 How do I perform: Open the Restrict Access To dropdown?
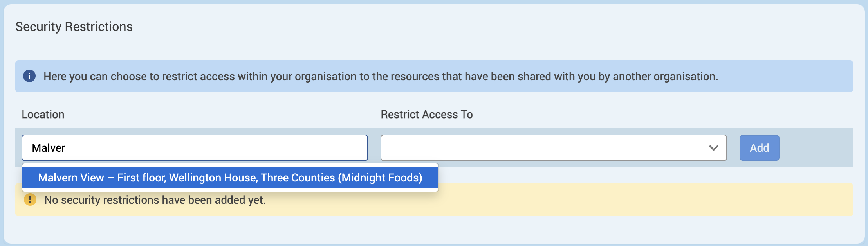tap(554, 148)
